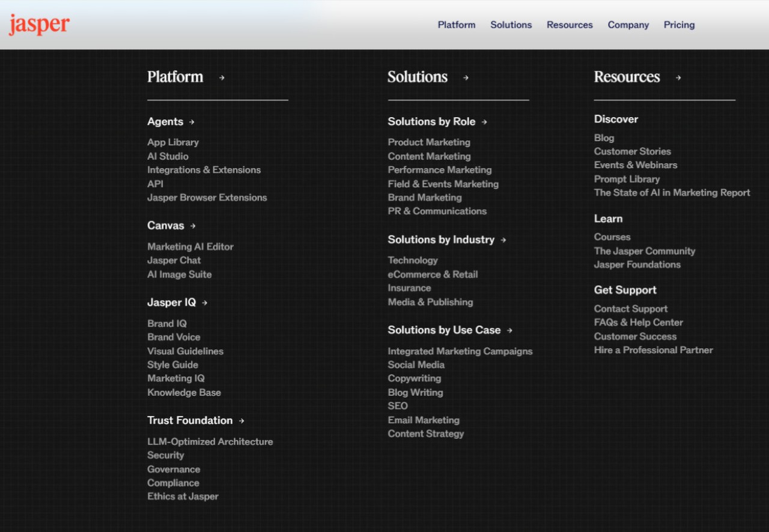Click the arrow next to Trust Foundation
This screenshot has height=532, width=769.
tap(242, 421)
